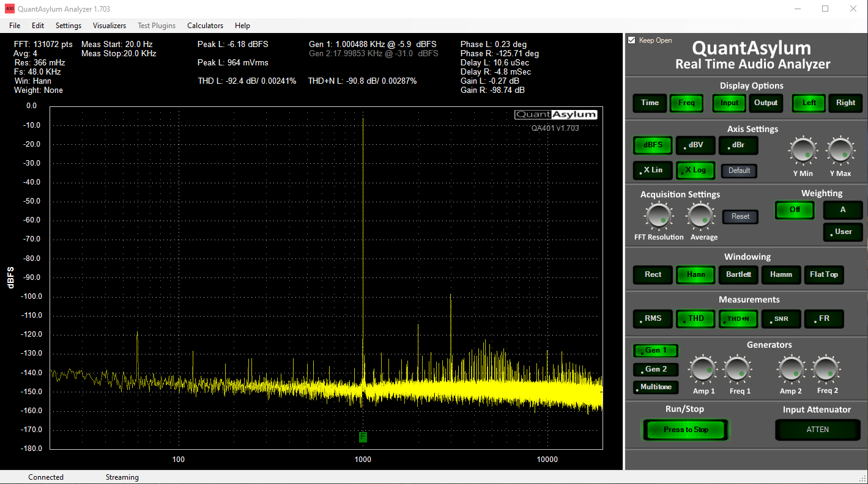Click the THD L readout text
Image resolution: width=868 pixels, height=484 pixels.
tap(247, 81)
